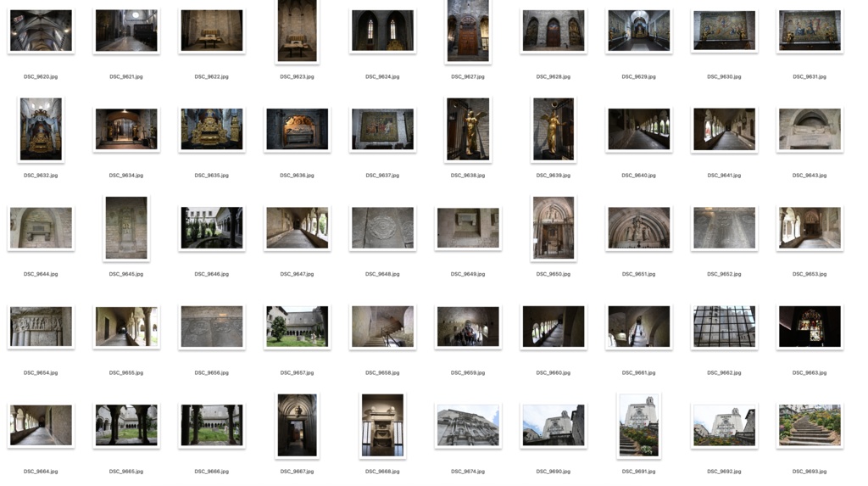Choose the DSC_9629.jpg thumbnail

click(x=639, y=31)
